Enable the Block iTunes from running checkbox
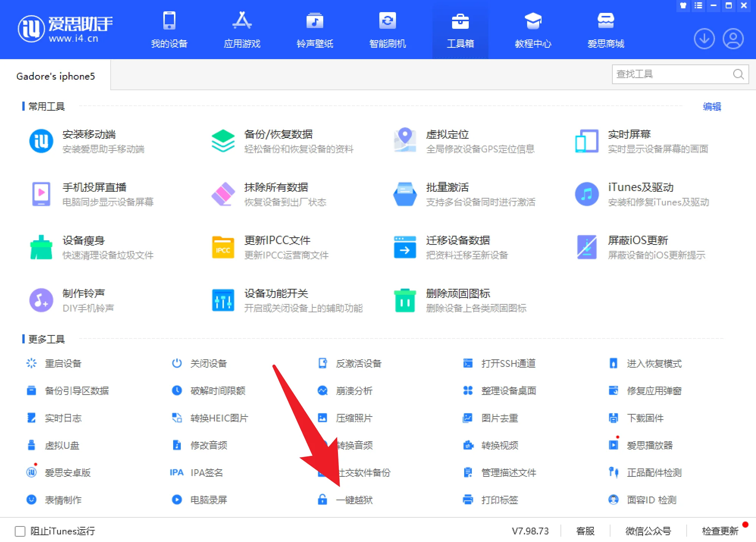 point(20,531)
